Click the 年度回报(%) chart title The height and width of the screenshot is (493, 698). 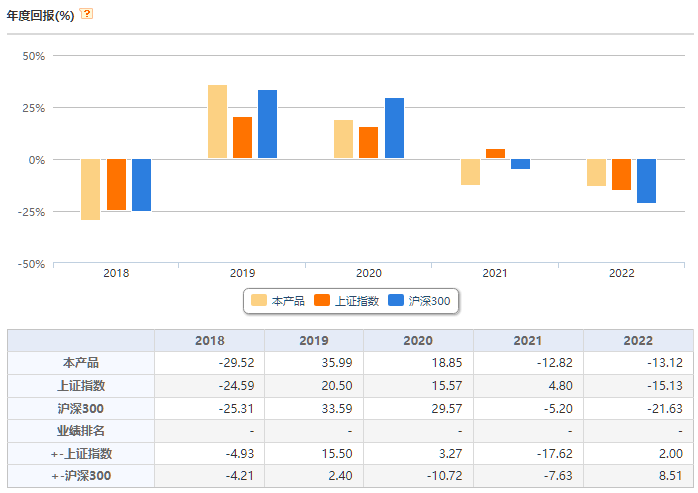40,15
